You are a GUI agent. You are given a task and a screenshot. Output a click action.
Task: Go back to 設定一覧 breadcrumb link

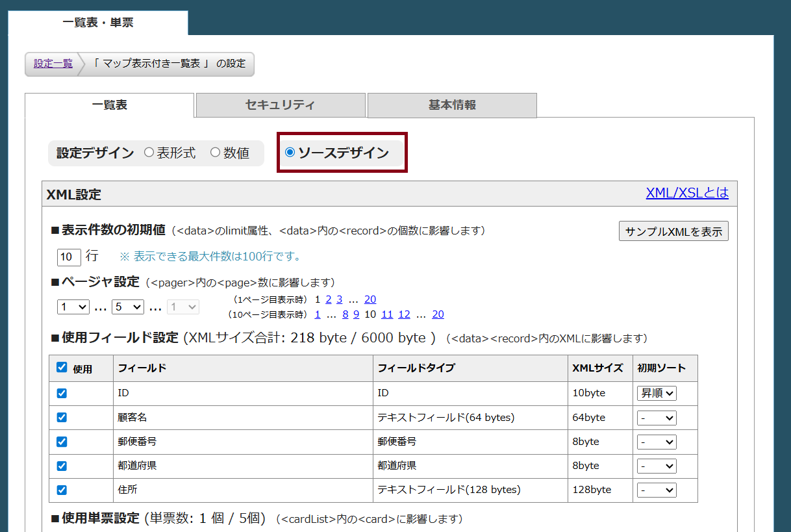(53, 64)
